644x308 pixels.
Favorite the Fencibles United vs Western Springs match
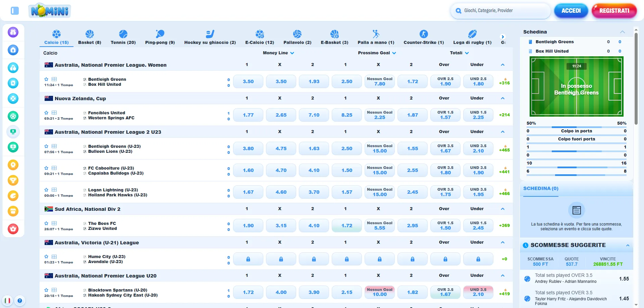46,113
